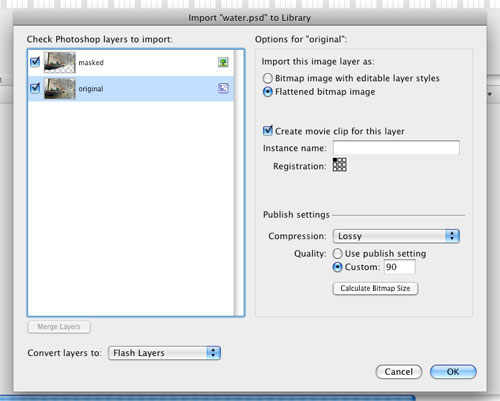Select the 'original' layer name
The width and height of the screenshot is (500, 401).
91,89
